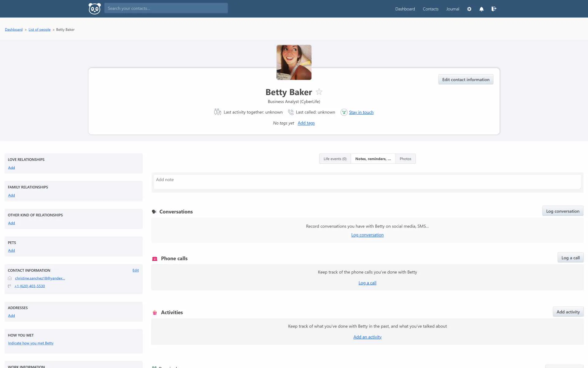Screen dimensions: 588x368
Task: Click Edit contact information button
Action: click(466, 80)
